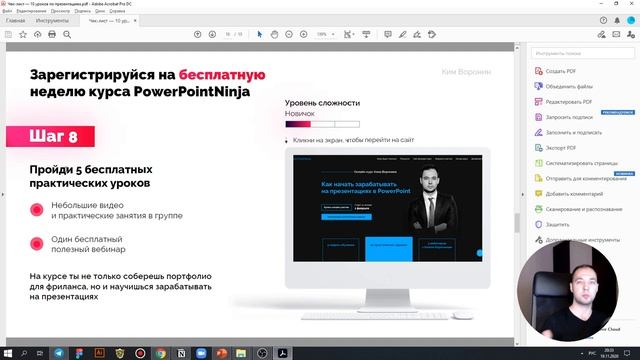This screenshot has width=640, height=360.
Task: Click the tools search field
Action: coord(583,53)
